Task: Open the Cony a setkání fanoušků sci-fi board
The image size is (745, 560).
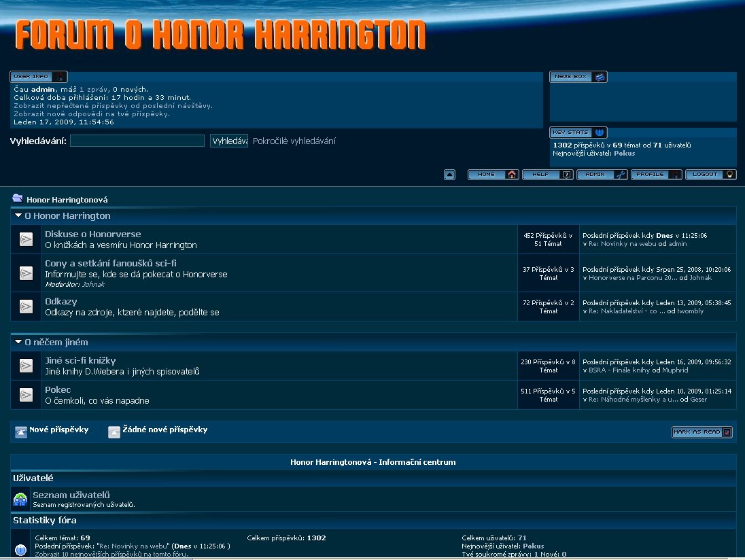Action: [x=111, y=263]
